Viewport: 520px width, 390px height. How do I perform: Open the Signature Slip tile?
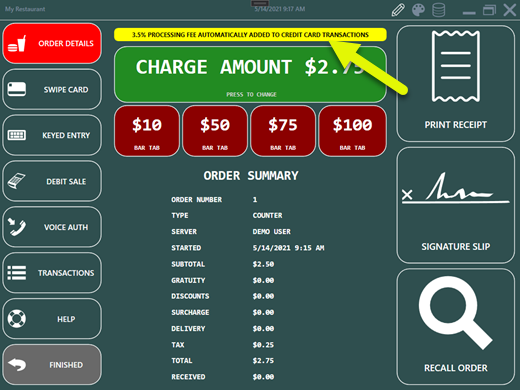tap(456, 205)
